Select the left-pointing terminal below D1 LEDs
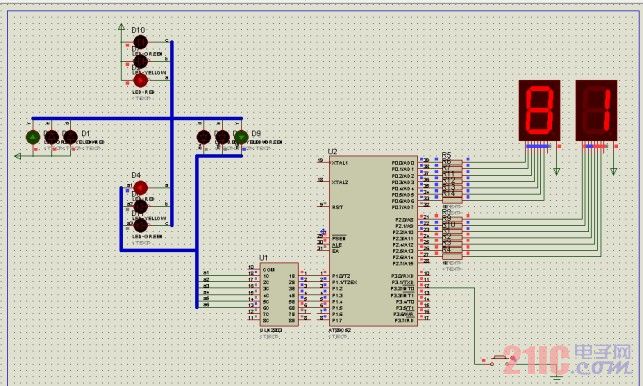This screenshot has height=386, width=643. click(18, 156)
